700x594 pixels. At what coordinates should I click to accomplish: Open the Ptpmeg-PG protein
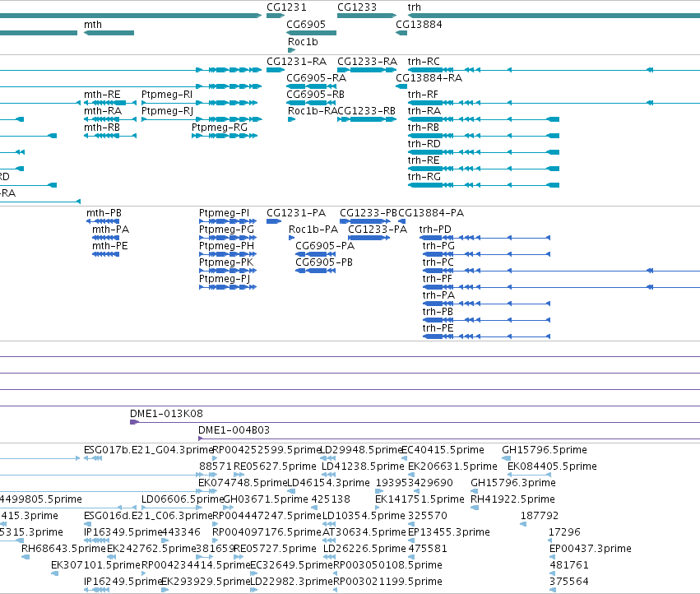point(226,230)
